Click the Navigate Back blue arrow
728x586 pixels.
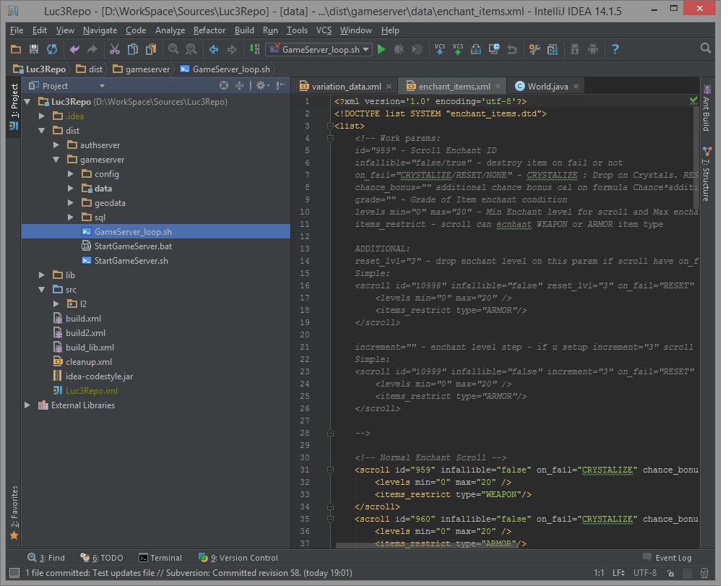click(214, 49)
